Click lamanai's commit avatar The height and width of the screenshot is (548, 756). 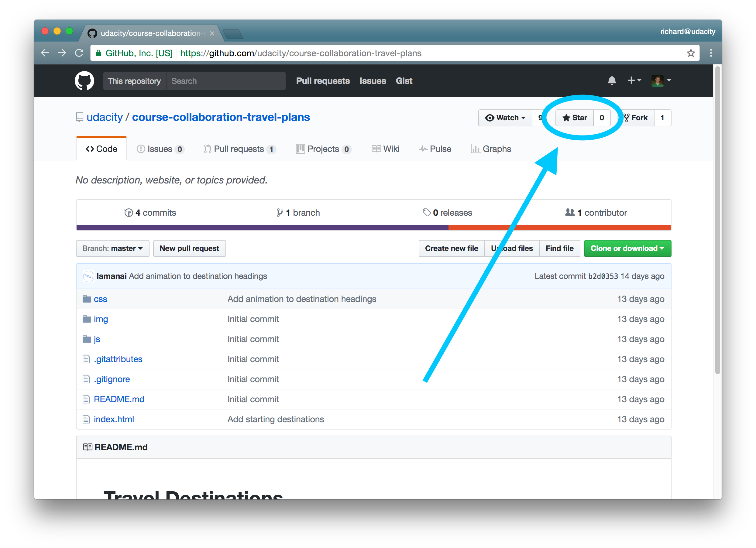pyautogui.click(x=88, y=276)
